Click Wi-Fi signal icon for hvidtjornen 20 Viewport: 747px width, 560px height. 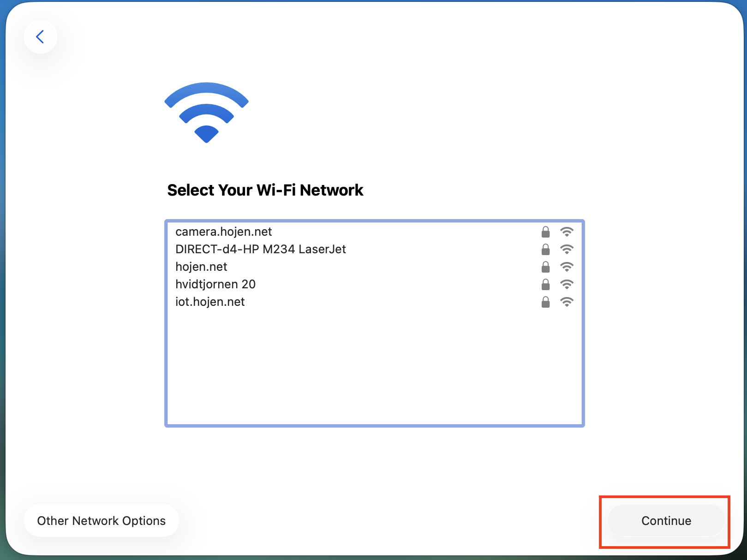[567, 284]
